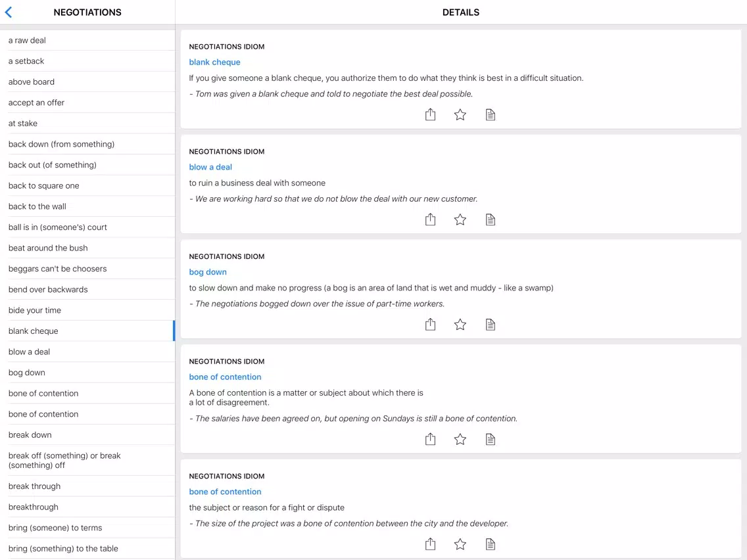Star the 'bog down' idiom

(x=460, y=325)
